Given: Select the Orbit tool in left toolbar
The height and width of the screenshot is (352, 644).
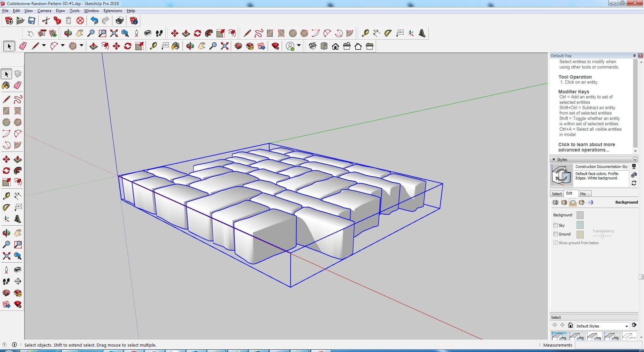Looking at the screenshot, I should tap(6, 233).
